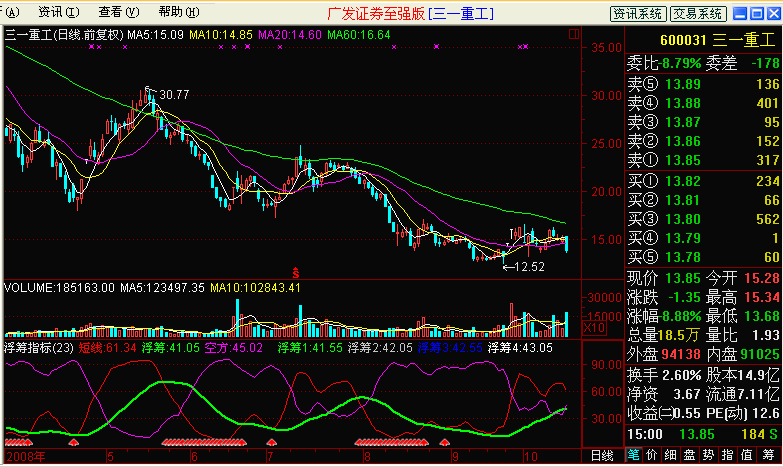Click the 卖③ price 13.87
The height and width of the screenshot is (467, 783).
click(683, 122)
